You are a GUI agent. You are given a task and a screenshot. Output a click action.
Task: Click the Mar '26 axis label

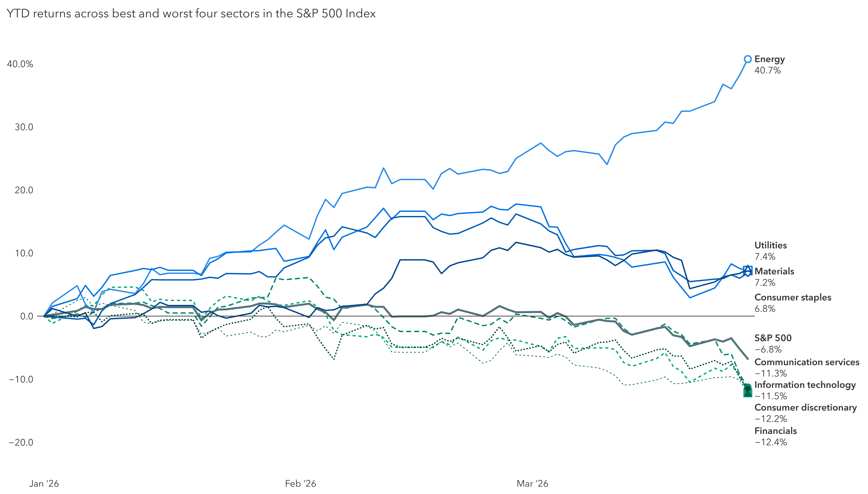pyautogui.click(x=532, y=483)
